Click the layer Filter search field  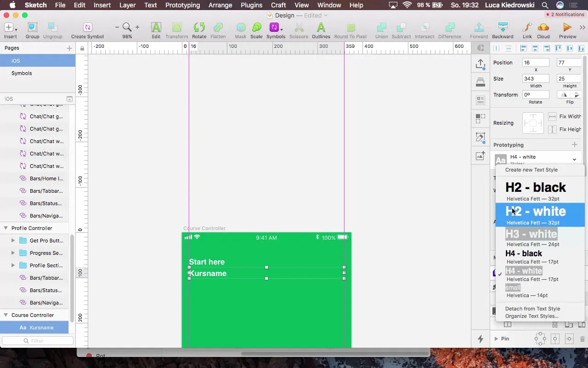(38, 341)
